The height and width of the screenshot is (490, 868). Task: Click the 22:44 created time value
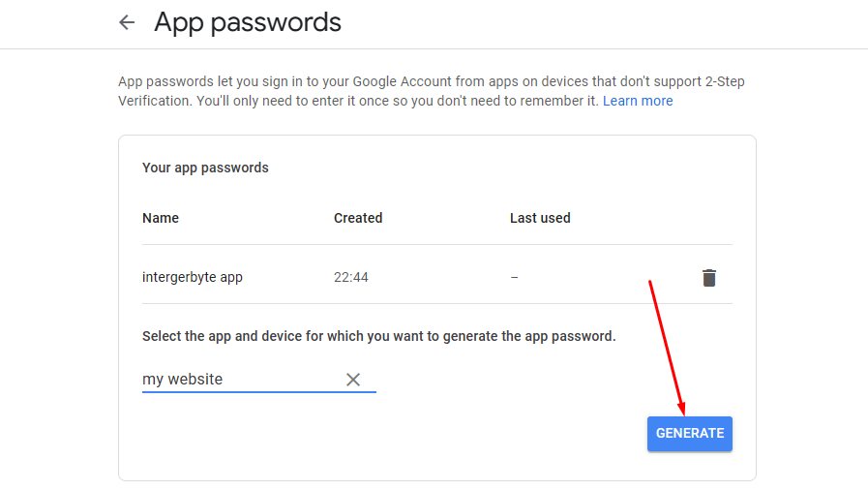(351, 277)
